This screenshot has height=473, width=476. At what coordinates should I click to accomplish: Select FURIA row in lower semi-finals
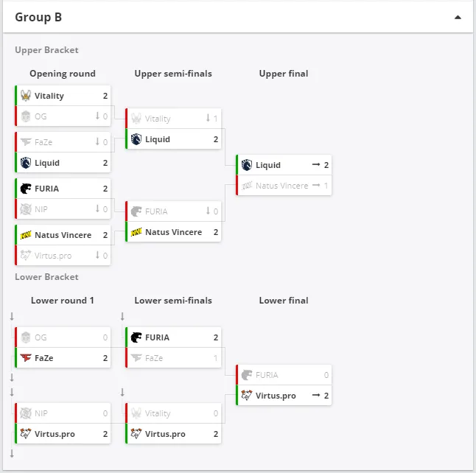coord(173,337)
